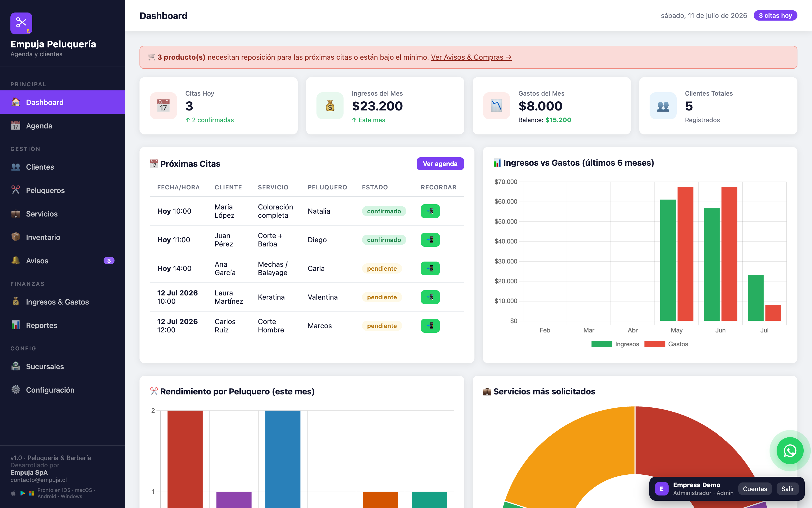Go to Sucursales in sidebar
The height and width of the screenshot is (508, 812).
62,366
